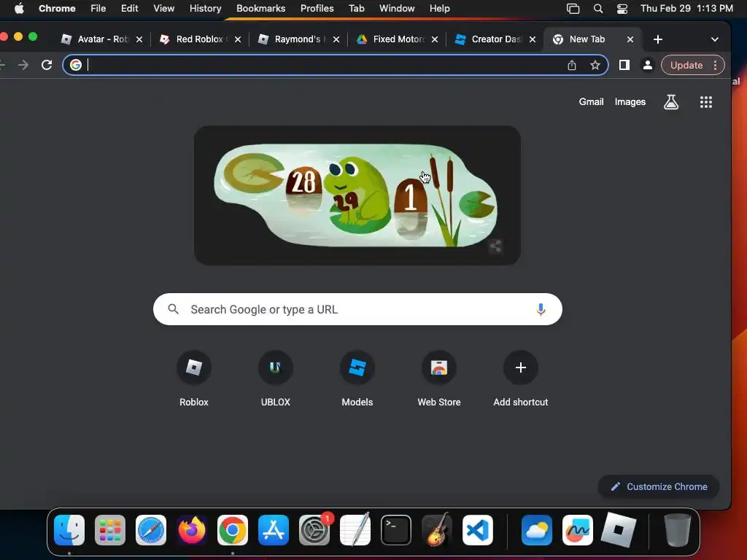Open the File menu
Viewport: 747px width, 560px height.
click(98, 9)
